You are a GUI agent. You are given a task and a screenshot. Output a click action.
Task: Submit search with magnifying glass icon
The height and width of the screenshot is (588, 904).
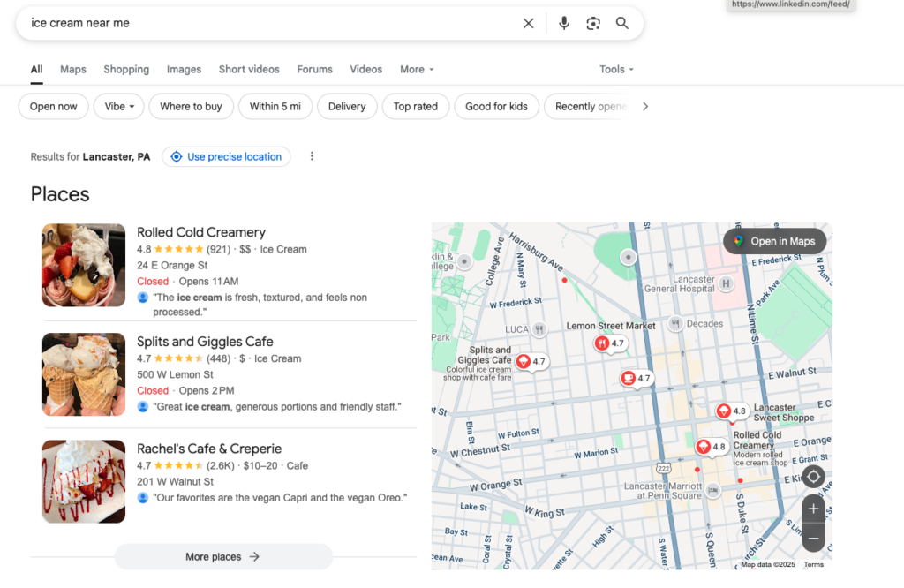(x=621, y=23)
